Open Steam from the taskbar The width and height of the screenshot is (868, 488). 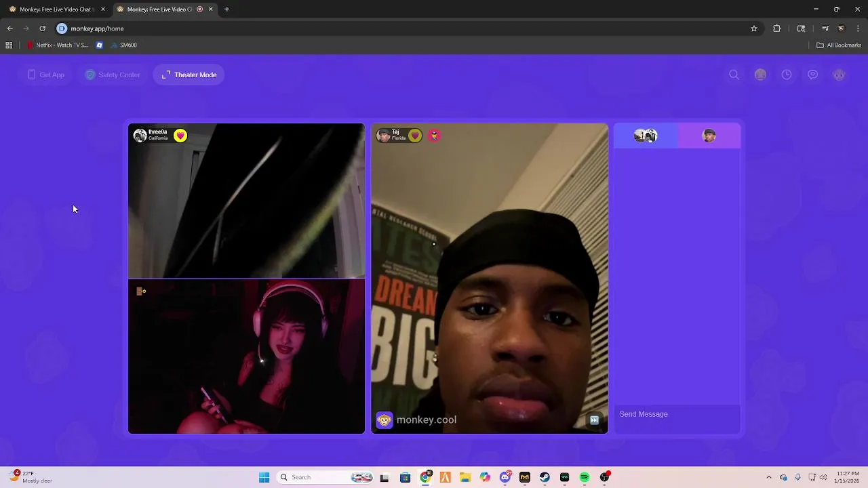point(545,477)
